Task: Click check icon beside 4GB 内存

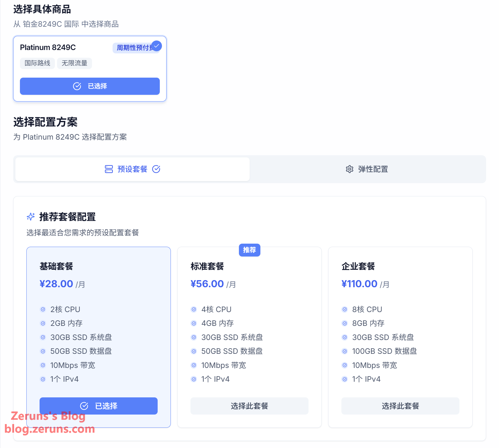Action: click(194, 323)
